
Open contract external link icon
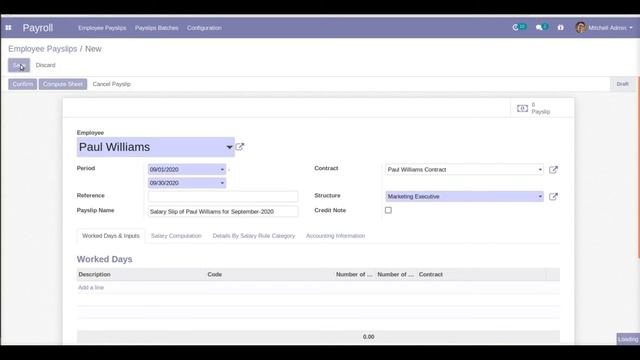(x=553, y=169)
